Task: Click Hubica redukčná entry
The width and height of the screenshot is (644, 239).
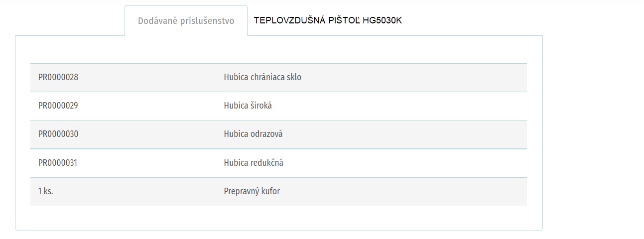Action: click(x=254, y=163)
